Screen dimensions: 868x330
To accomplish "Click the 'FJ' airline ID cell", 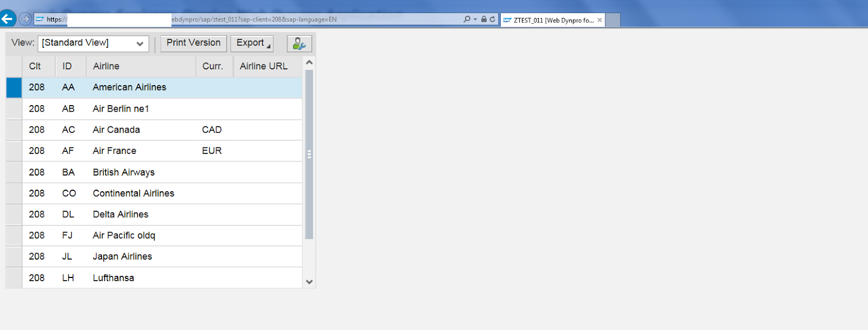I will tap(71, 236).
